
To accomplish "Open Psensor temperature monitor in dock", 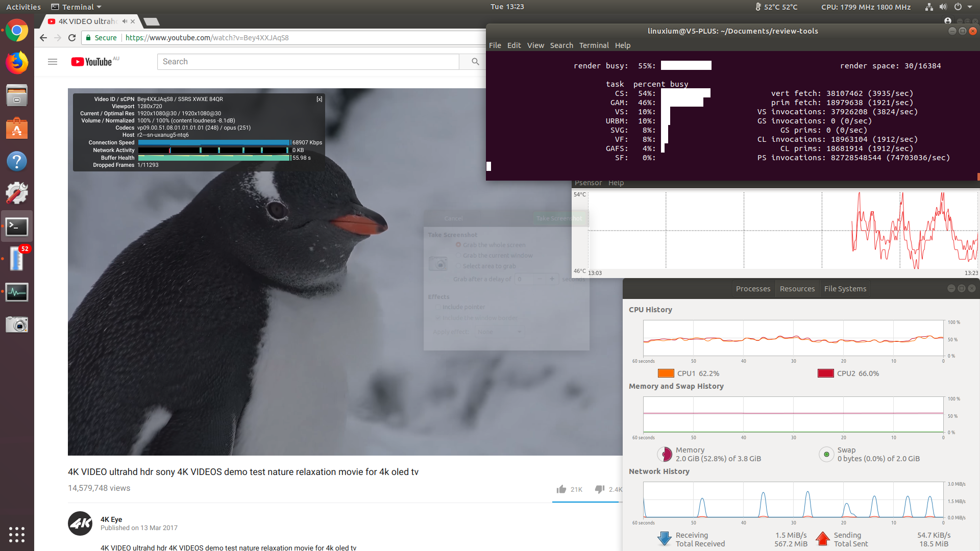I will (x=17, y=259).
